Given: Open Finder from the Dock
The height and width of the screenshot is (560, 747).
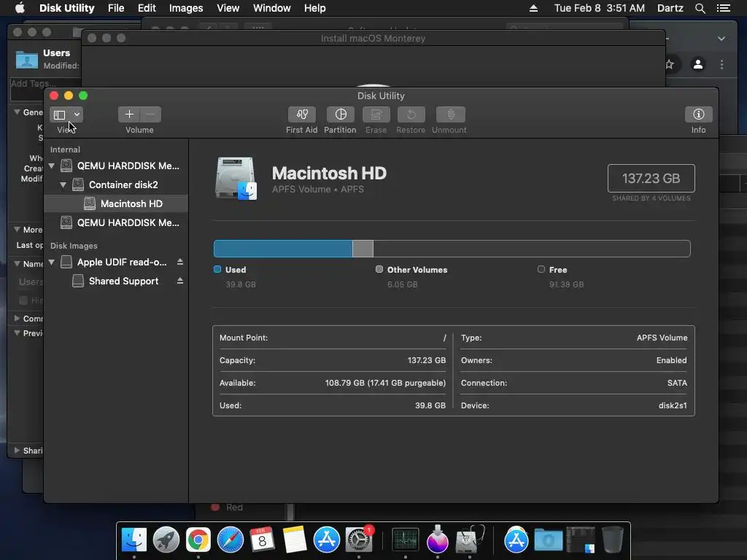Looking at the screenshot, I should click(x=134, y=540).
